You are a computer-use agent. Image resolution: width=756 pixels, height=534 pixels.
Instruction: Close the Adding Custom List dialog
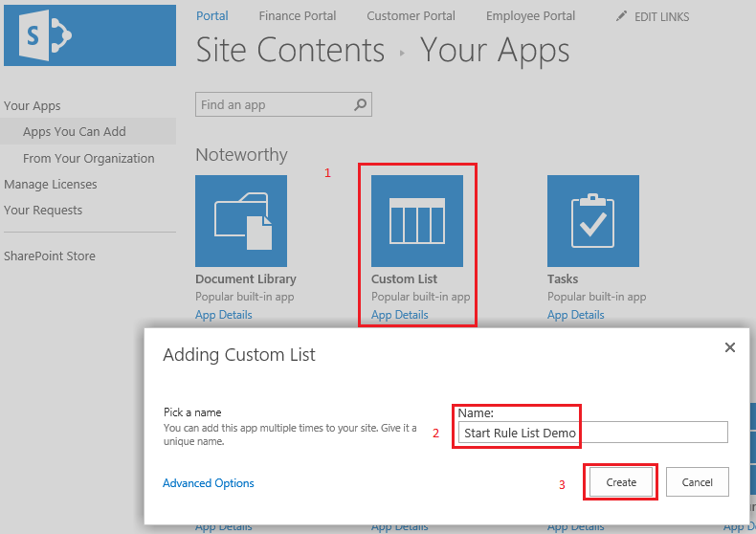coord(730,347)
